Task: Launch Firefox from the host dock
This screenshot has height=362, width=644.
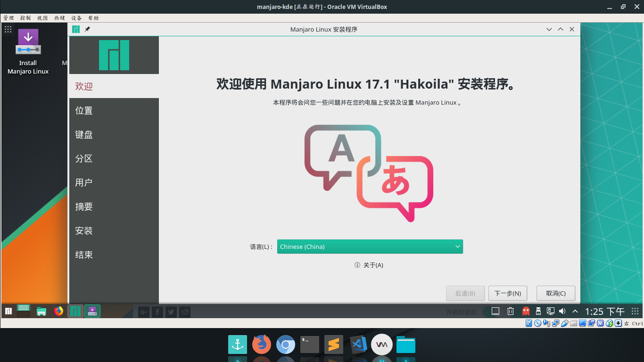Action: tap(262, 345)
